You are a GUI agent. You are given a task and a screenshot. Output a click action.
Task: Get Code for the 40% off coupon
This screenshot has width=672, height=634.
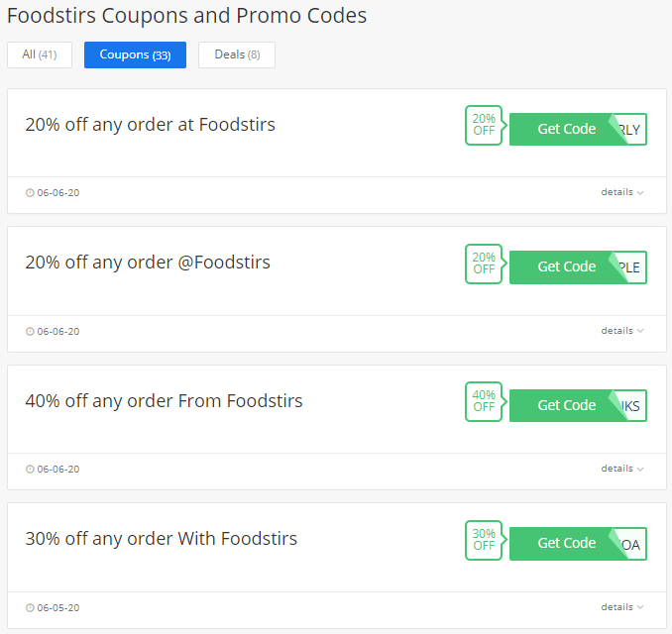click(578, 406)
